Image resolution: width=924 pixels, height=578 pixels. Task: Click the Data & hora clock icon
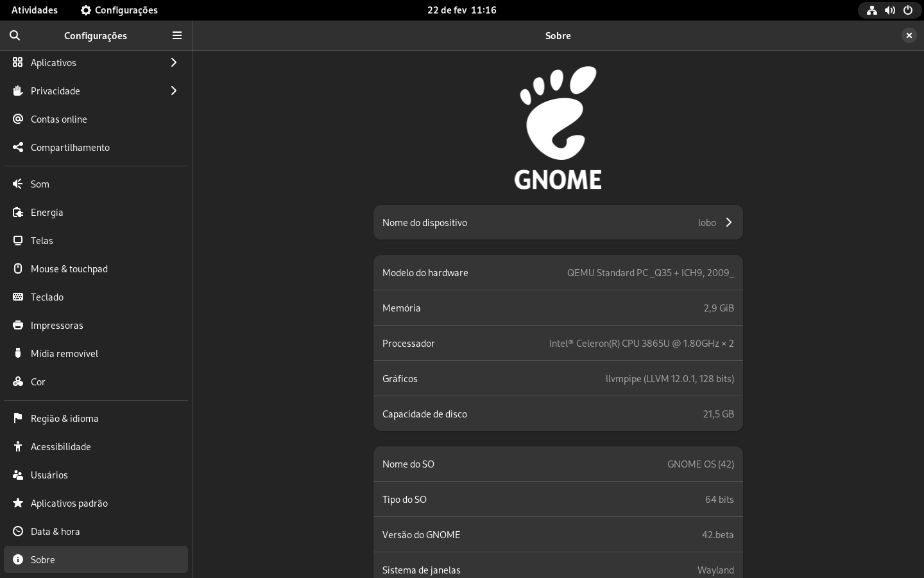click(x=18, y=531)
